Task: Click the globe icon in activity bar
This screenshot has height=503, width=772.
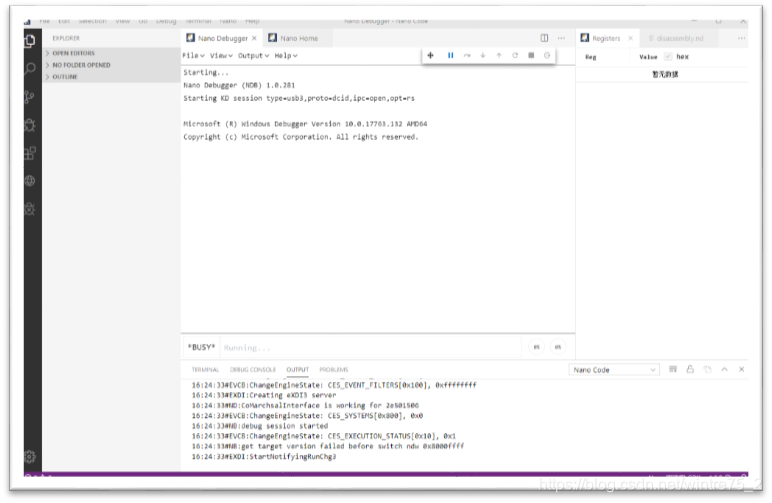Action: pyautogui.click(x=30, y=181)
